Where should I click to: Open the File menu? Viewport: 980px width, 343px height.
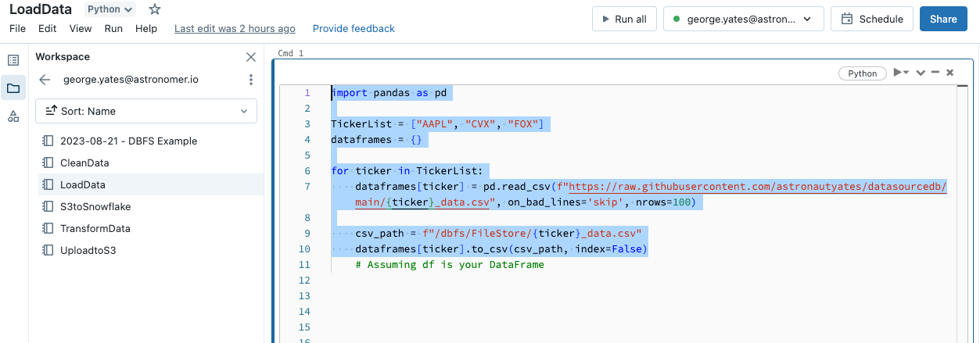(18, 29)
